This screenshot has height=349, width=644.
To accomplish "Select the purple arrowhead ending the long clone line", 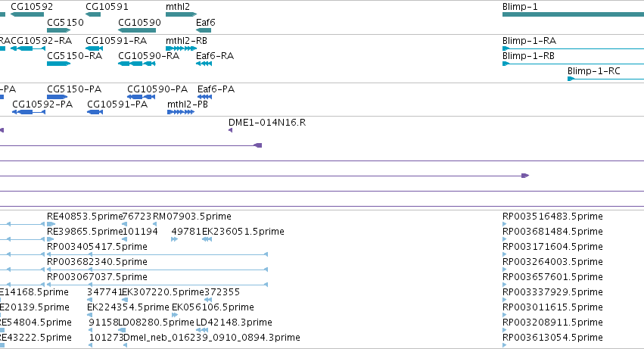I will (525, 176).
